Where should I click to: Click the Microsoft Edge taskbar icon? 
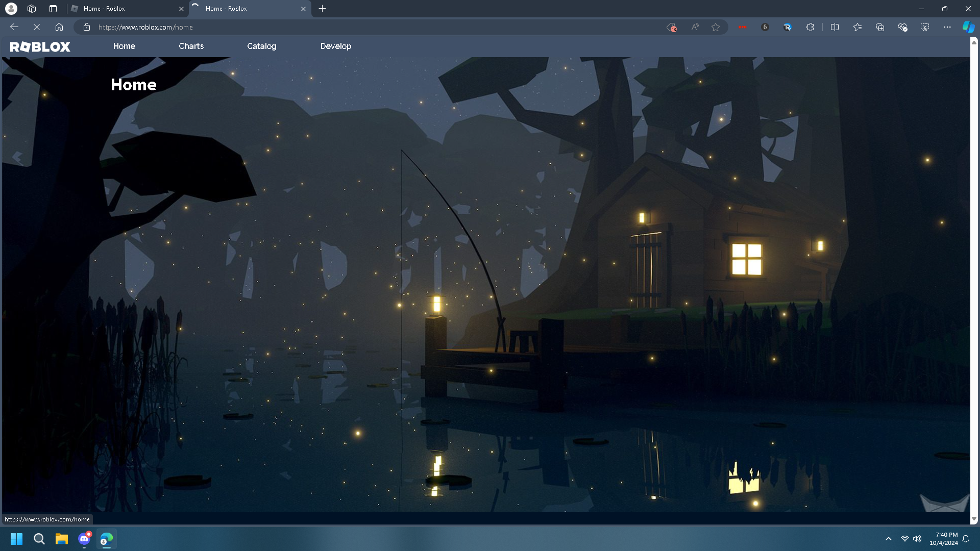pos(106,539)
